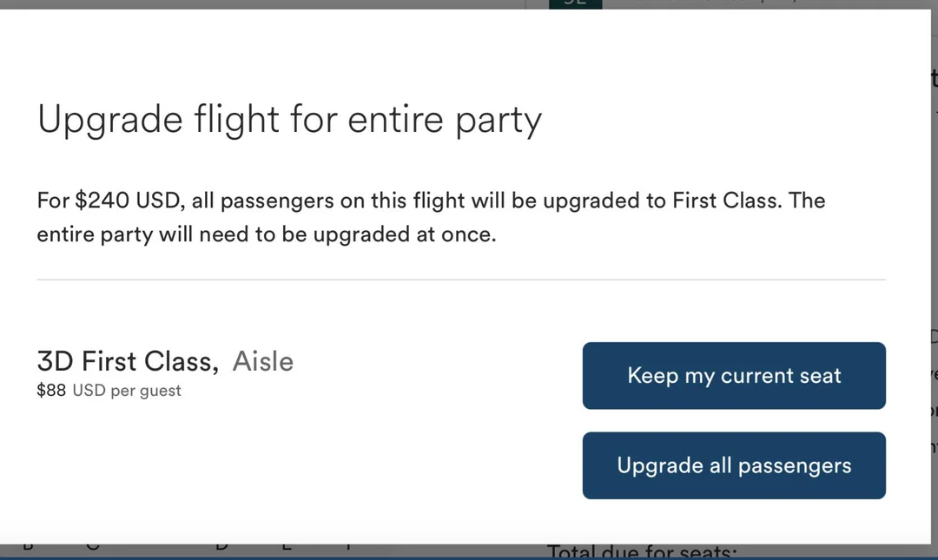Click the USD per guest text
The image size is (938, 560).
tap(127, 391)
